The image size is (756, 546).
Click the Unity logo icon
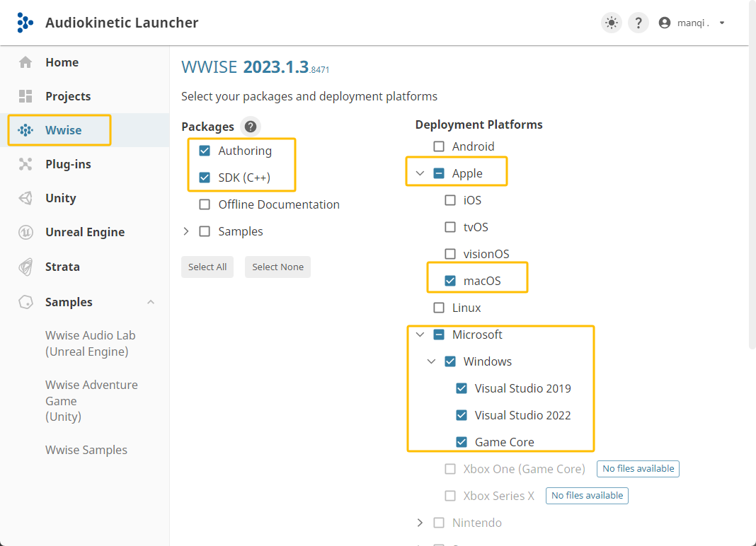pyautogui.click(x=25, y=198)
